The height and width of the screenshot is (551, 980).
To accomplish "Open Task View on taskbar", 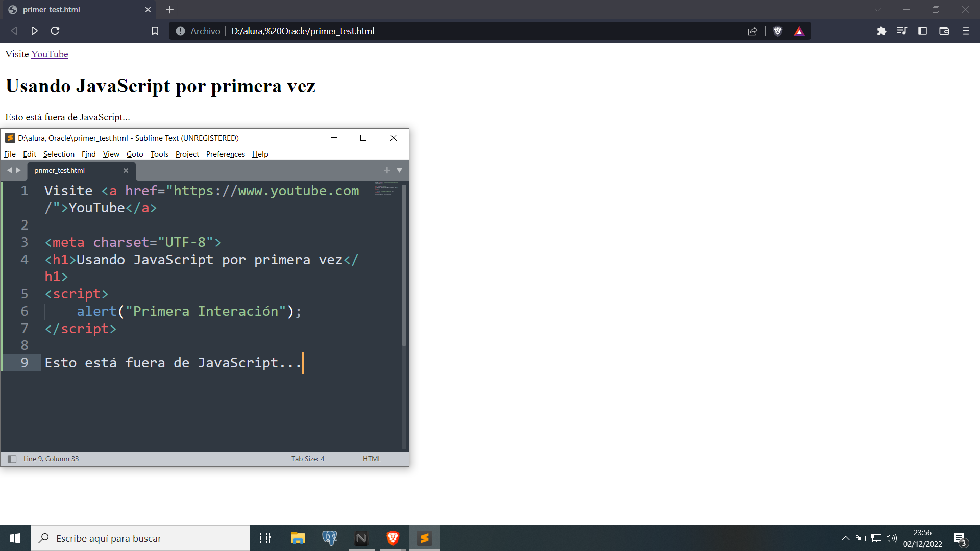I will [265, 538].
